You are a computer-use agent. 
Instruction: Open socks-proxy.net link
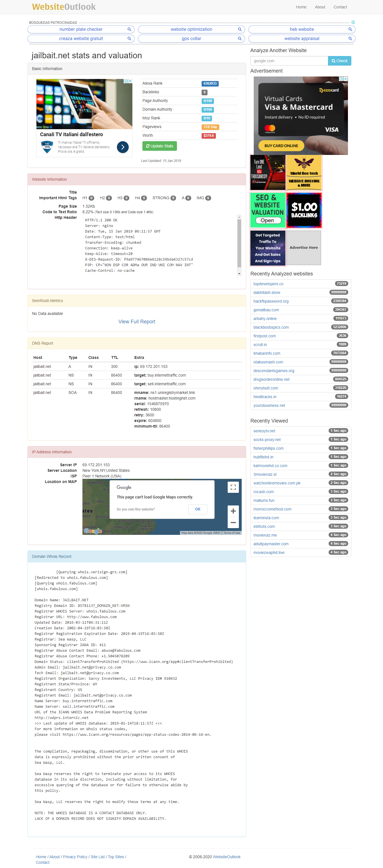tap(267, 440)
